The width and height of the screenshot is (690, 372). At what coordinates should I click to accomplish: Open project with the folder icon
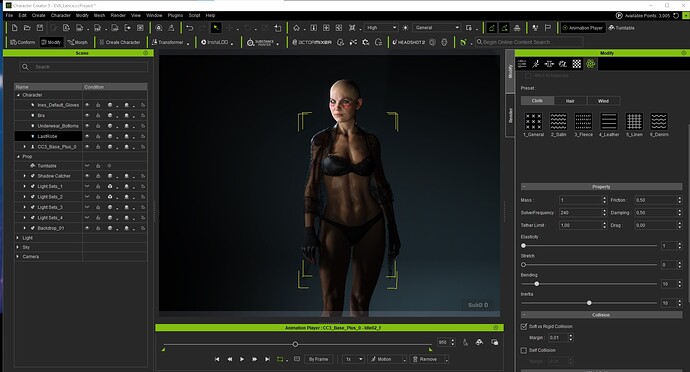pos(27,28)
